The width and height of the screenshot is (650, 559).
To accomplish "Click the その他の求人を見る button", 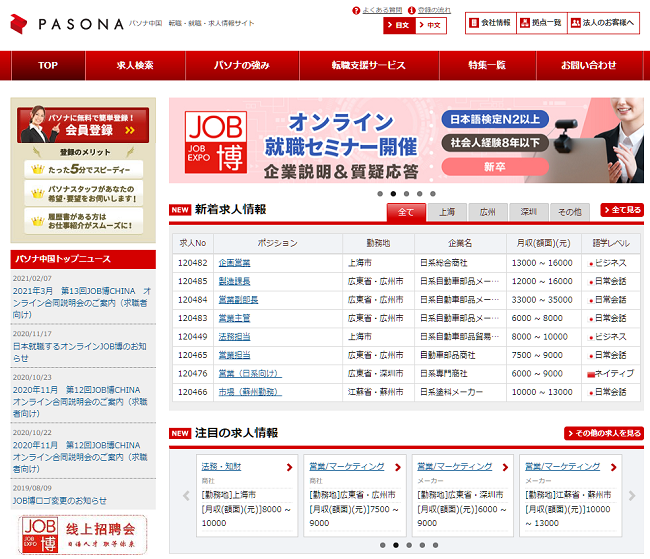I will (x=604, y=433).
